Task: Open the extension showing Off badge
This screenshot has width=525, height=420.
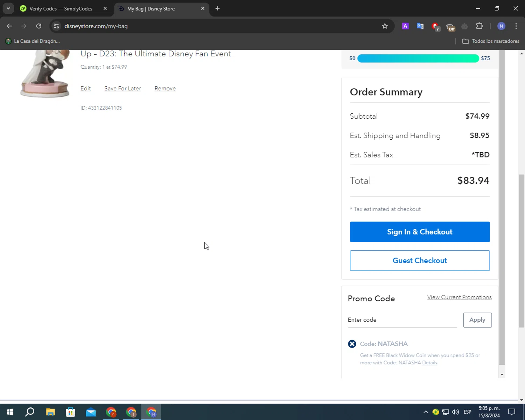Action: [x=450, y=27]
